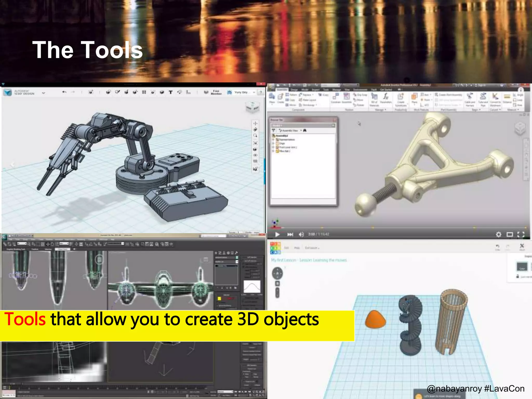Open the Model ribbon tab in Inventor
Screen dimensions: 532x399
tap(305, 89)
